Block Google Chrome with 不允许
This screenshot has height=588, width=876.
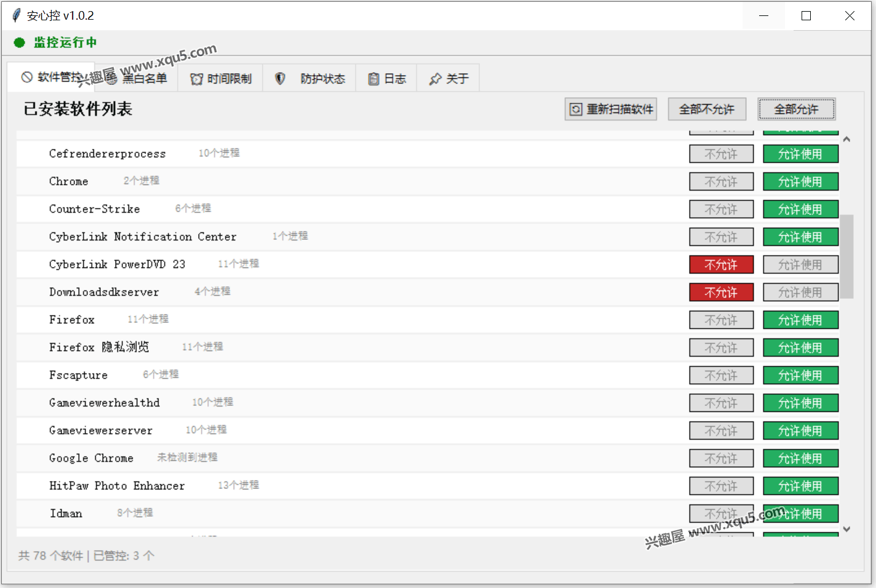coord(721,458)
